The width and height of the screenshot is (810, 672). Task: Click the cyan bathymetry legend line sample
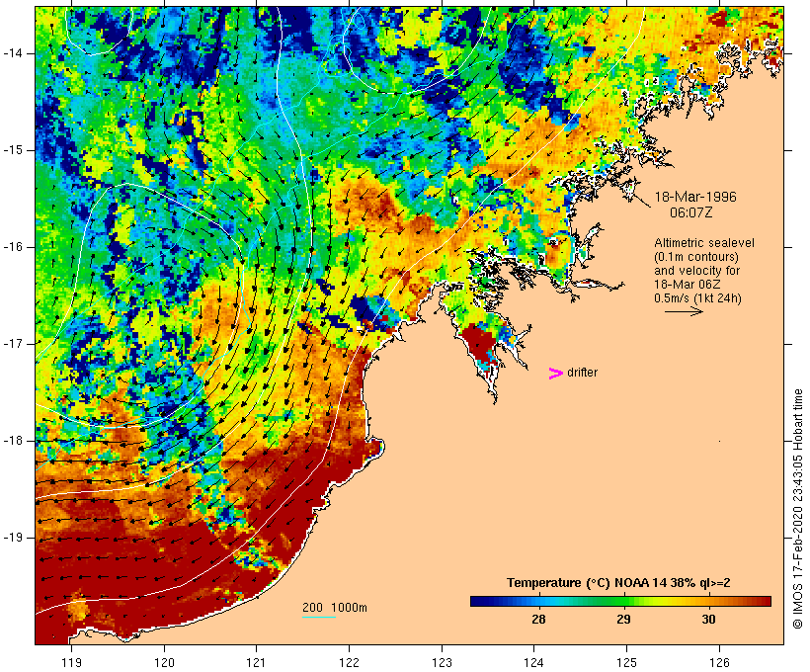pos(319,617)
